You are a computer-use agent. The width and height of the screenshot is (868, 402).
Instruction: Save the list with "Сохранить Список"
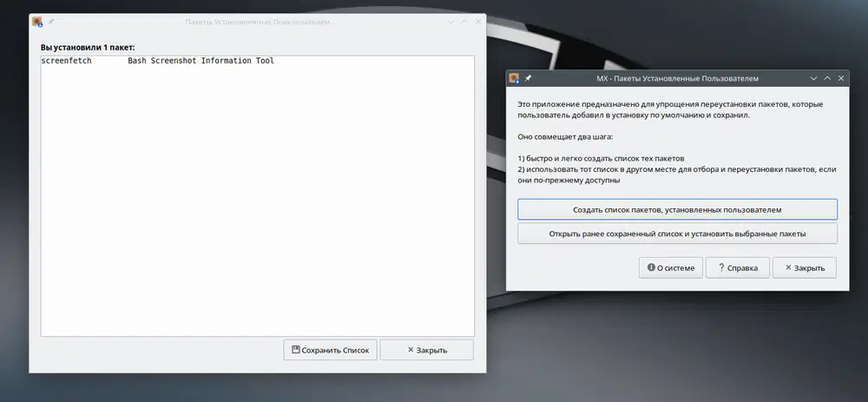(x=330, y=350)
